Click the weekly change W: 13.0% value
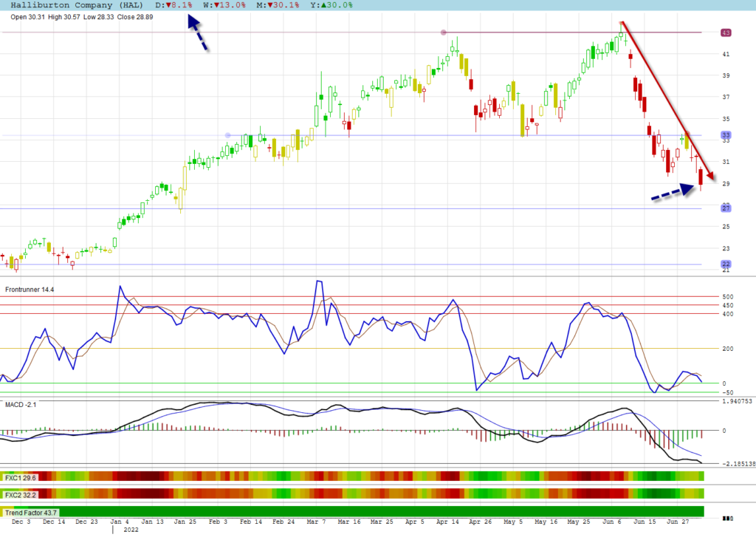Viewport: 756px width, 543px height. 224,5
